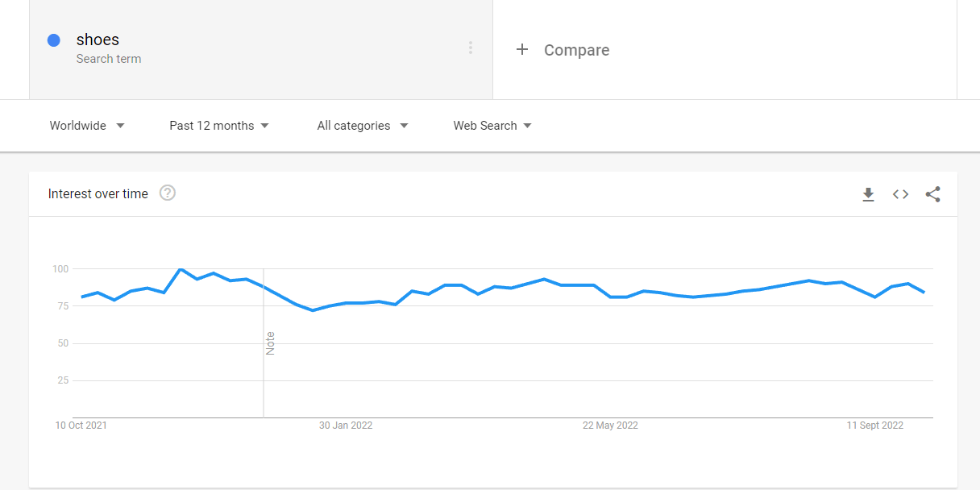Screen dimensions: 980x490
Task: Click the plus icon beside Compare
Action: (x=522, y=49)
